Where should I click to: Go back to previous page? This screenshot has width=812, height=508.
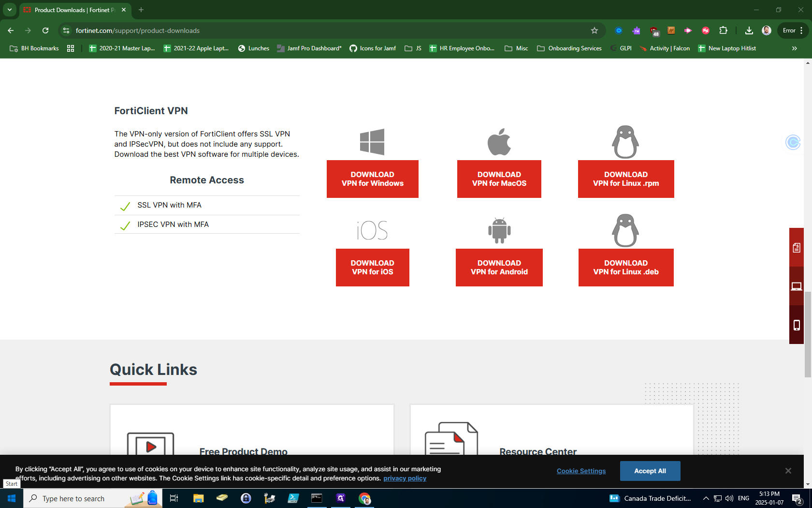(x=11, y=30)
